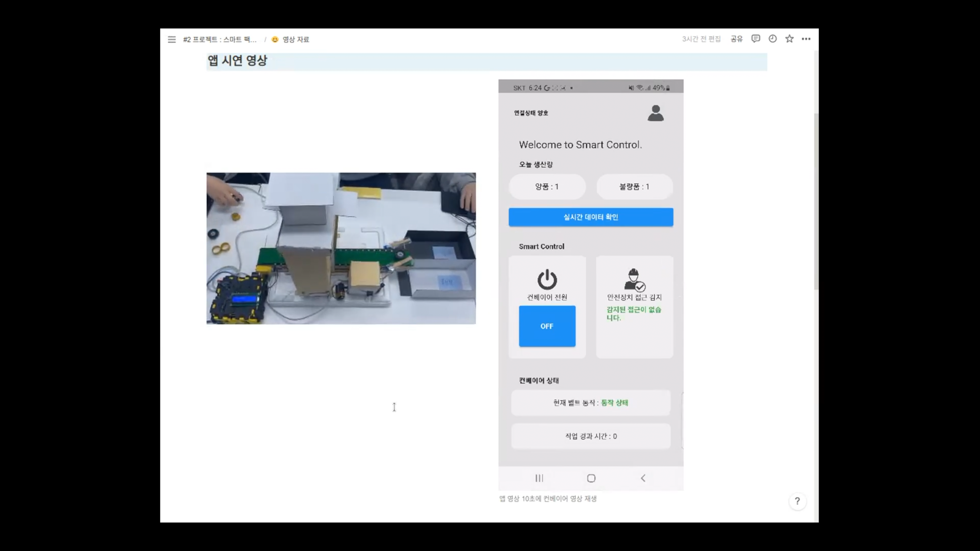Tap the user profile avatar icon

[x=655, y=113]
